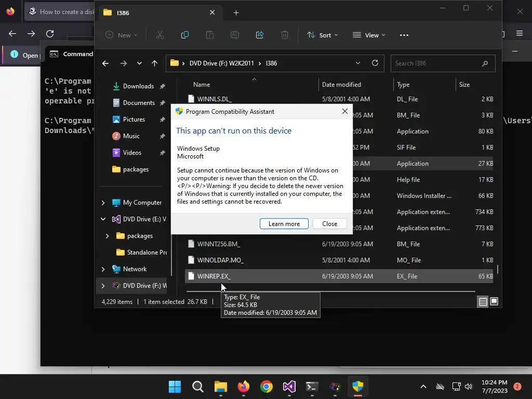Open taskbar Search

click(198, 387)
